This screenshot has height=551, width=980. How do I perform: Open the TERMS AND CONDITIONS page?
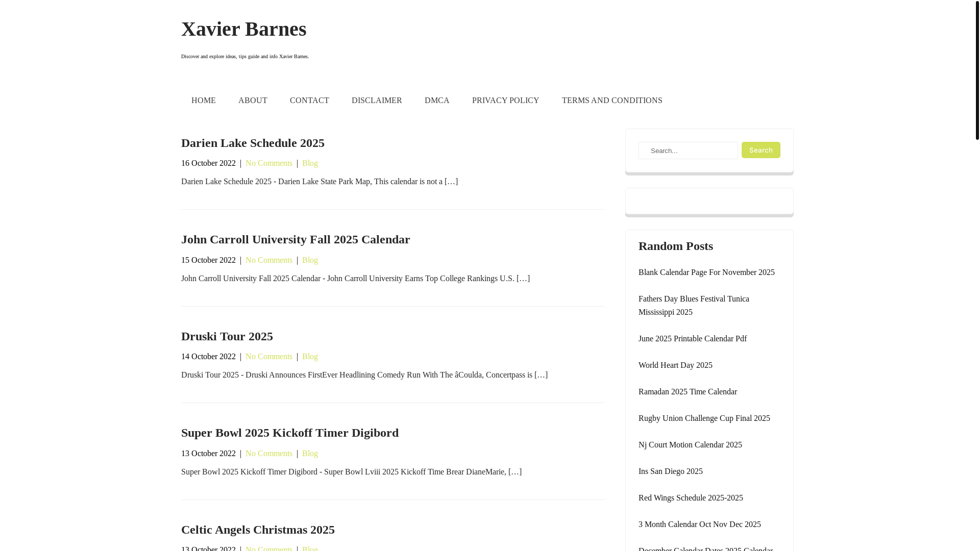tap(612, 101)
